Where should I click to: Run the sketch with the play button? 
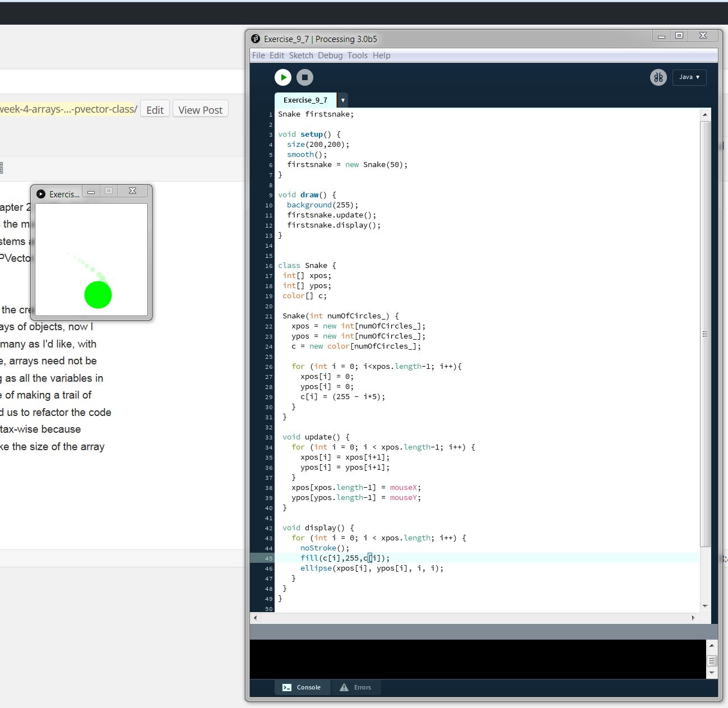click(x=283, y=77)
